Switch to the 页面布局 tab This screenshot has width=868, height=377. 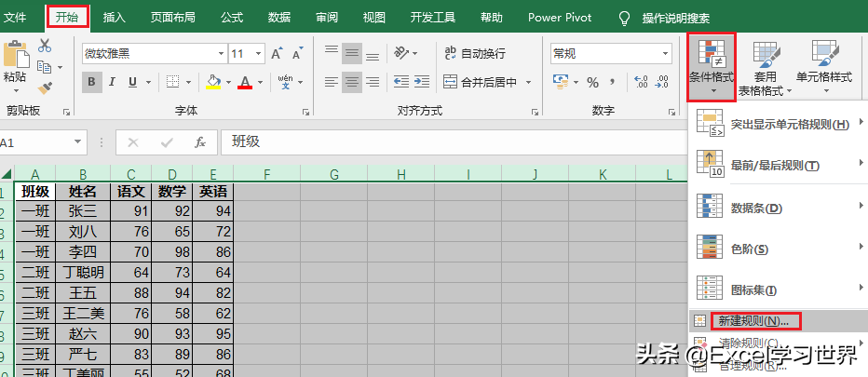pyautogui.click(x=172, y=17)
